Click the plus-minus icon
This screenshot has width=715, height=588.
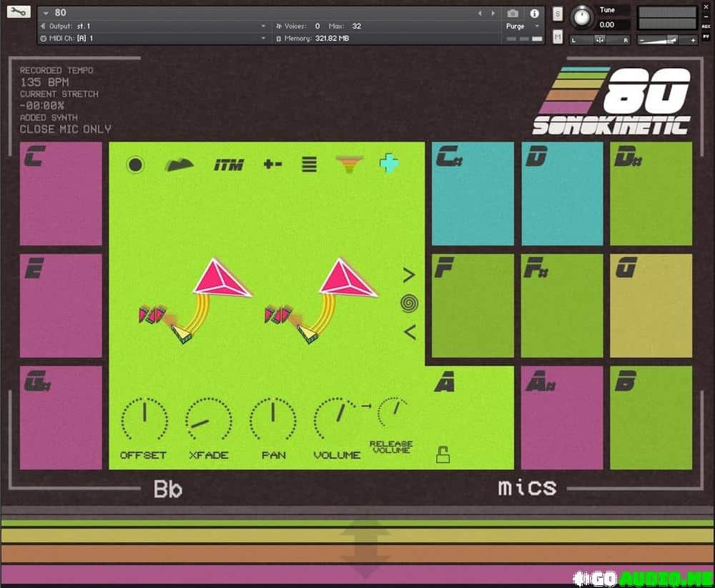[272, 164]
